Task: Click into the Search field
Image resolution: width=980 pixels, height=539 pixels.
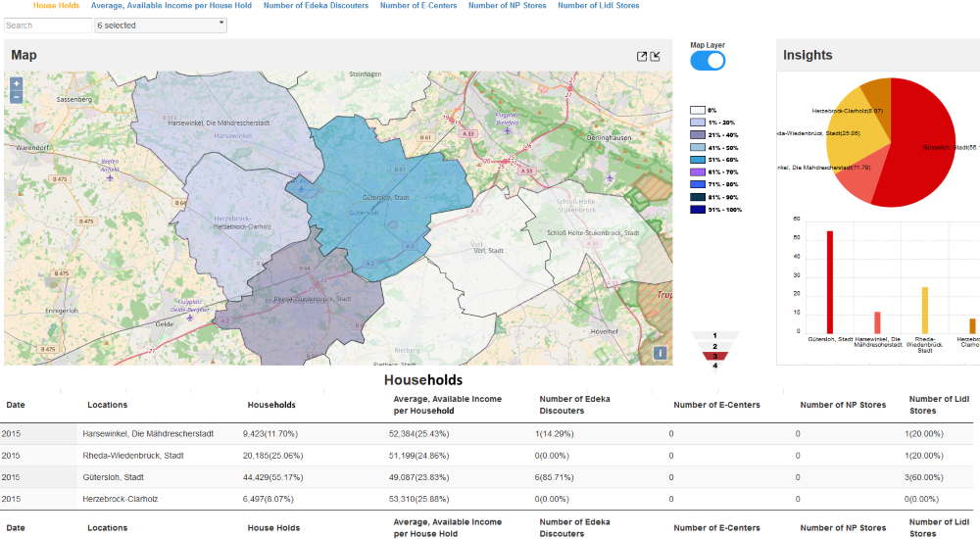Action: click(48, 25)
